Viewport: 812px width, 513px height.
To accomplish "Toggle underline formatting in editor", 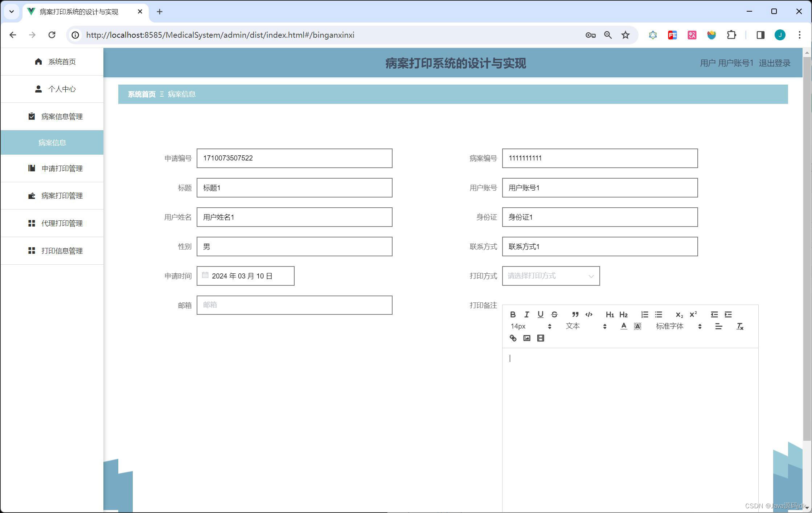I will pyautogui.click(x=540, y=314).
